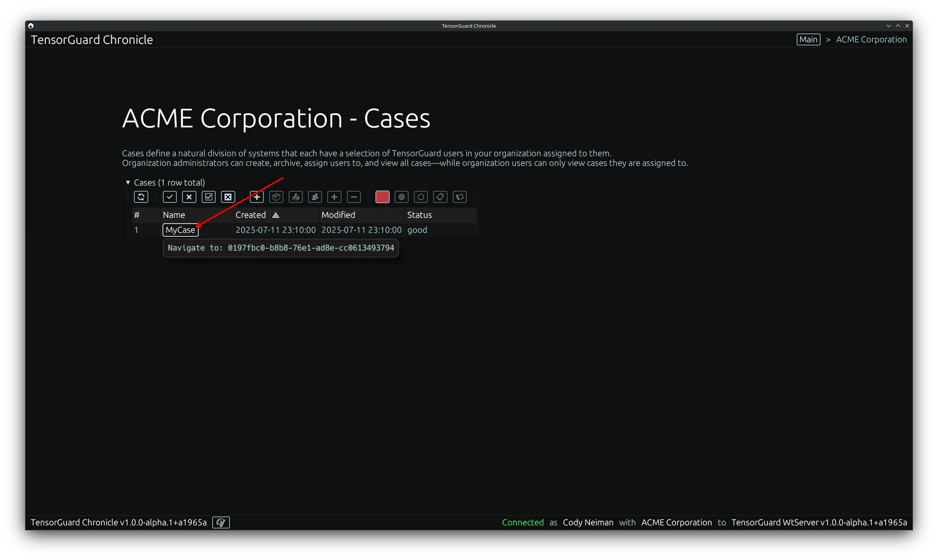Click the window shade chevron in title bar

[x=888, y=26]
